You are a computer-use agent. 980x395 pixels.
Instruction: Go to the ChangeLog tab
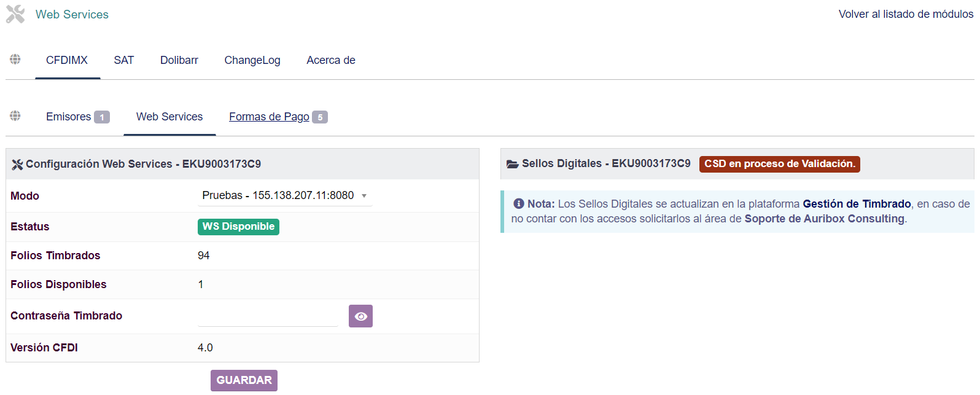pyautogui.click(x=252, y=60)
